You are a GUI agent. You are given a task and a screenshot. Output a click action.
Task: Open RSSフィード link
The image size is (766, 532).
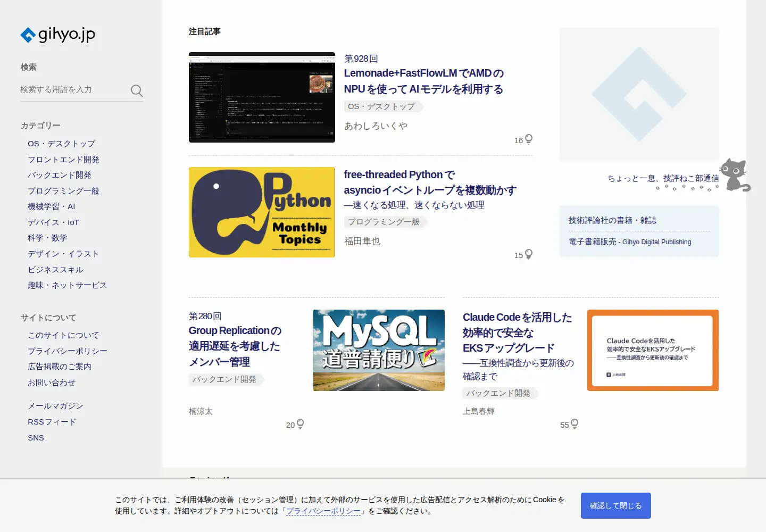coord(52,422)
